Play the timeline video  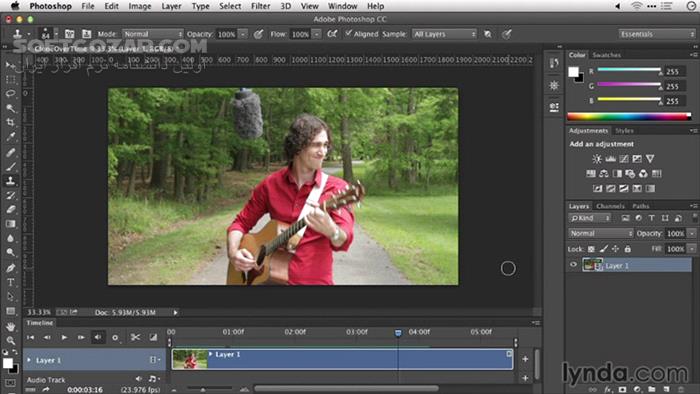click(64, 337)
